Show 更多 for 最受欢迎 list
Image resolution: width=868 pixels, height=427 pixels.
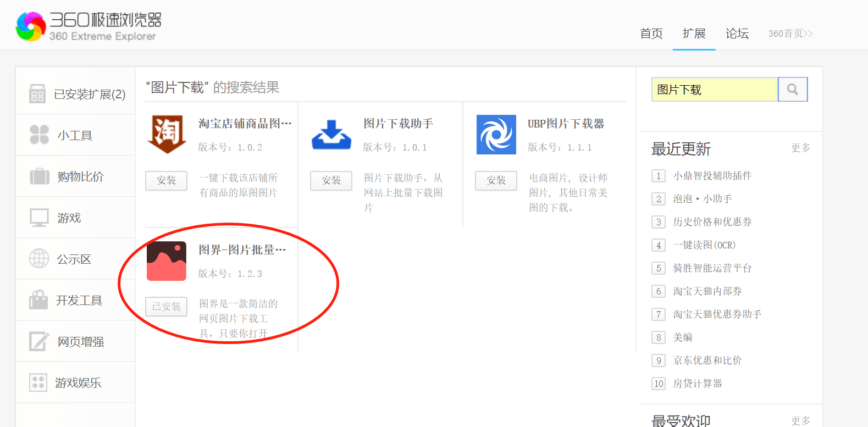coord(801,420)
